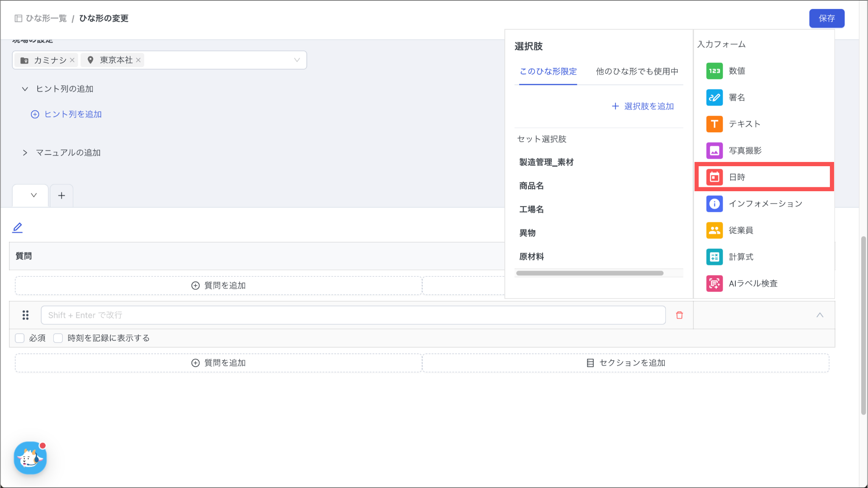This screenshot has height=488, width=868.
Task: Check 時刻を記録に表示する checkbox
Action: click(58, 338)
